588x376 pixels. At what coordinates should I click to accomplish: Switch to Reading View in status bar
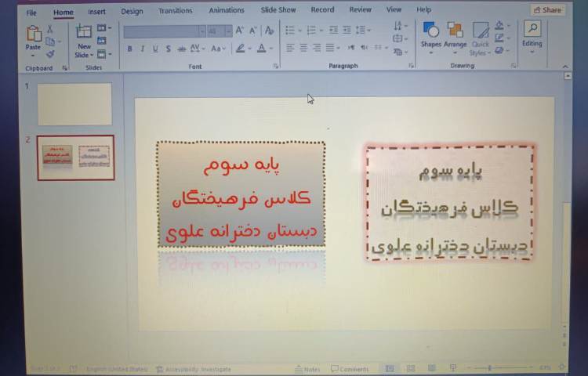pos(432,368)
